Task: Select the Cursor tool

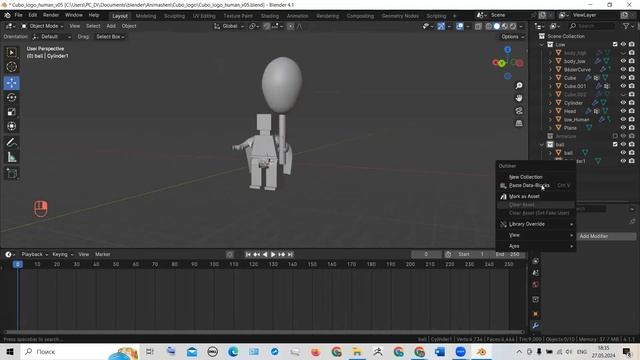Action: [x=11, y=67]
